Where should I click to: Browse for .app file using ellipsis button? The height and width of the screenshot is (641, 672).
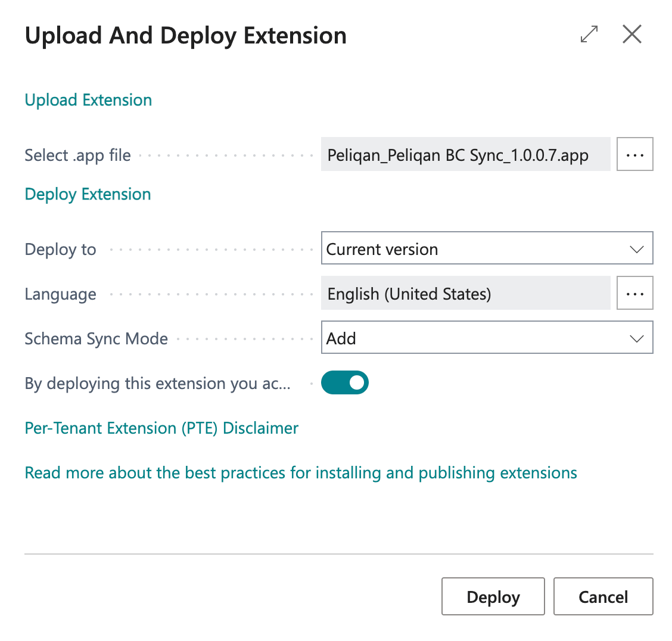(x=634, y=154)
